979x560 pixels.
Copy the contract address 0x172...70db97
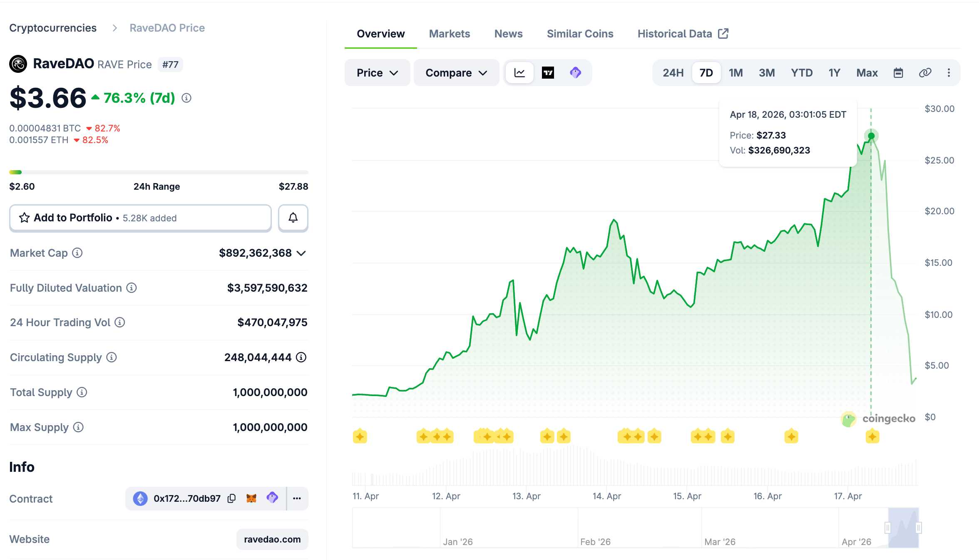232,498
